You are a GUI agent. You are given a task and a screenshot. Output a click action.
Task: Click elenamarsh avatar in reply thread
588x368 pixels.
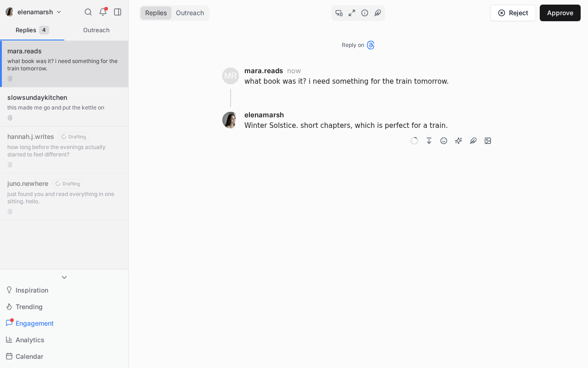click(x=231, y=120)
